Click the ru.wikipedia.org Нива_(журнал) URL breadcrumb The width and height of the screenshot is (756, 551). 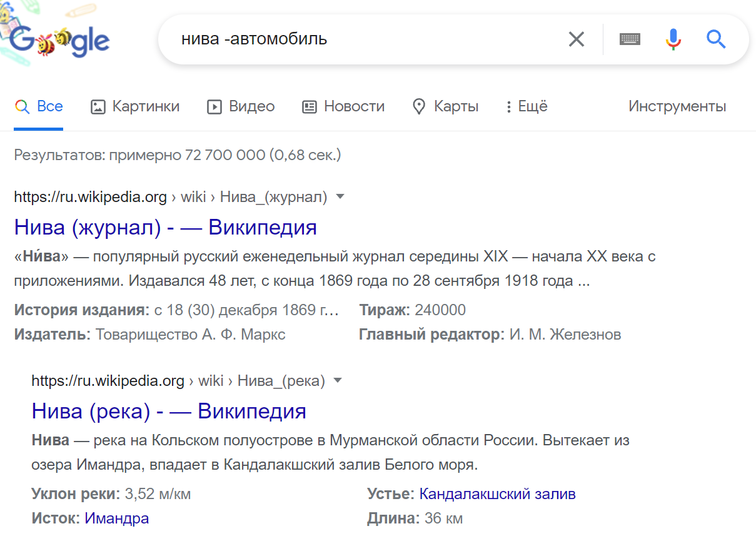pos(170,197)
